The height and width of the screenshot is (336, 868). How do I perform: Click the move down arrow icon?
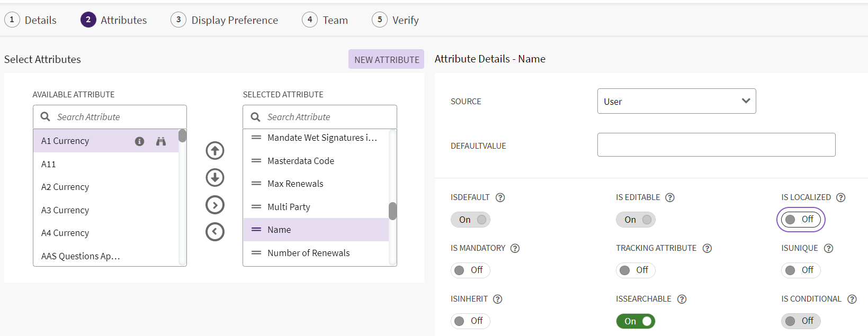[x=215, y=178]
